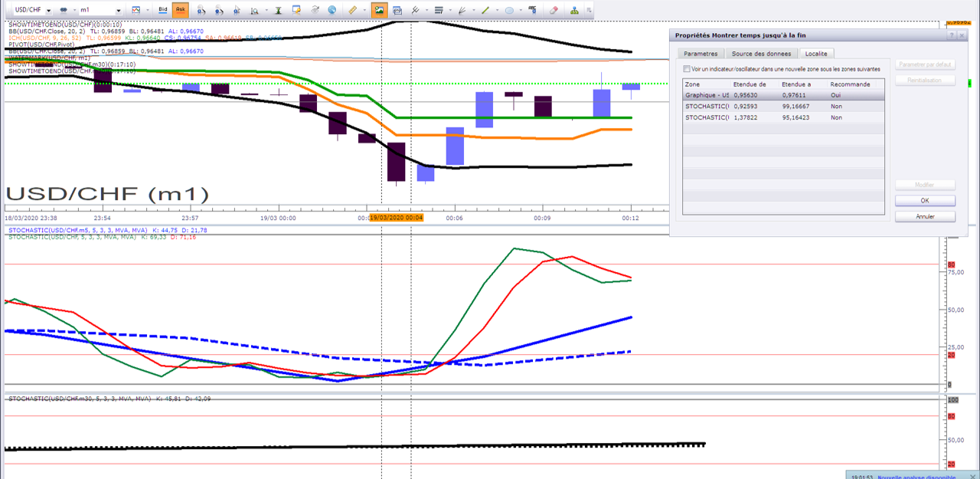Select the fan lines drawing tool
Viewport: 980px width, 479px height.
point(462,10)
